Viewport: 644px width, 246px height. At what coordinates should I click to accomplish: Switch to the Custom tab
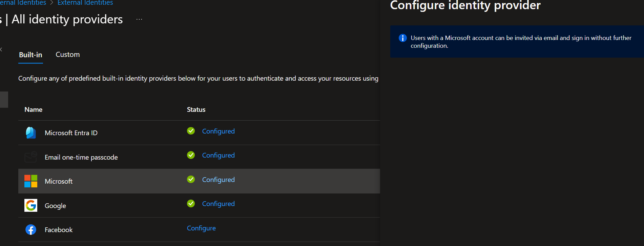[x=68, y=55]
